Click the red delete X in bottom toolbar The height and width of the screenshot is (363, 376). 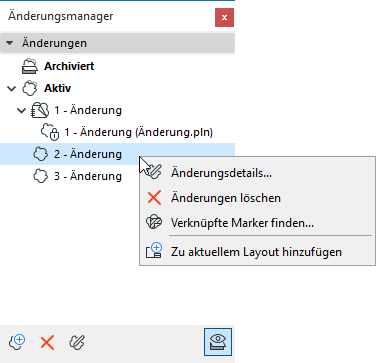click(47, 342)
